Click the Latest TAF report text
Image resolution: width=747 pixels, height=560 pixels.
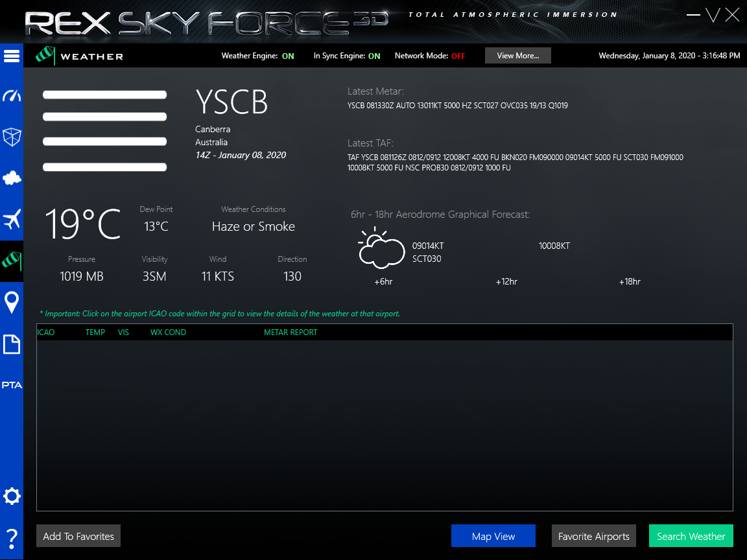pyautogui.click(x=515, y=163)
